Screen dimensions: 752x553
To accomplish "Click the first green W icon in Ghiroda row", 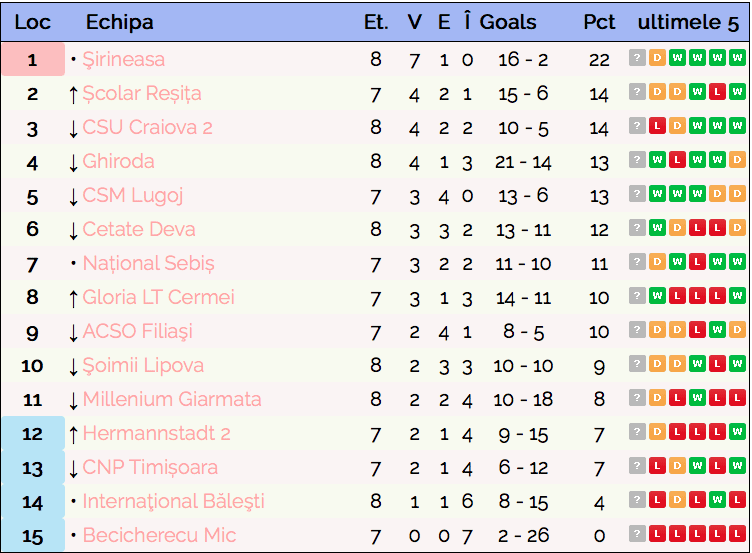I will 657,160.
